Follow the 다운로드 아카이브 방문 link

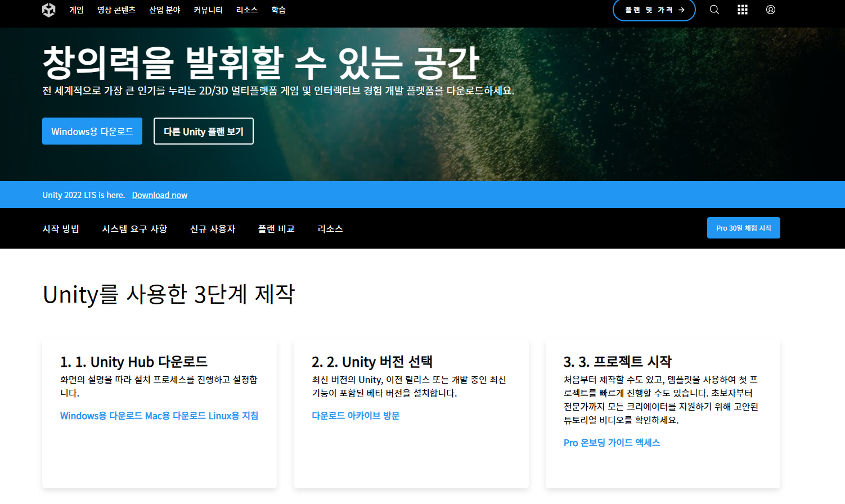click(356, 416)
